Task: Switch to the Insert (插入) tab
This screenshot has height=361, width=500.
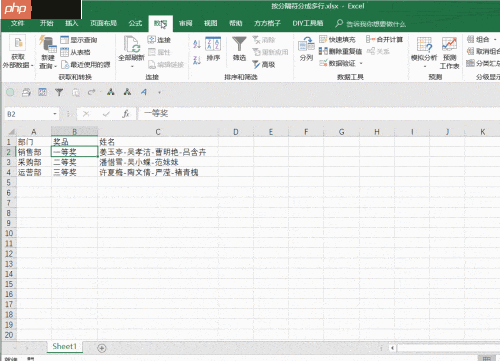Action: click(x=71, y=23)
